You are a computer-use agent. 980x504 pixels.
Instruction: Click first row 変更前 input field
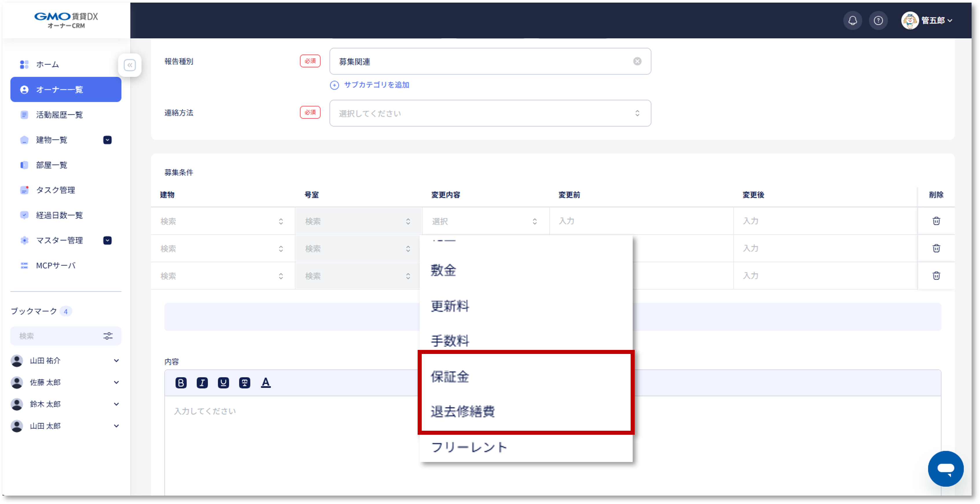click(641, 221)
